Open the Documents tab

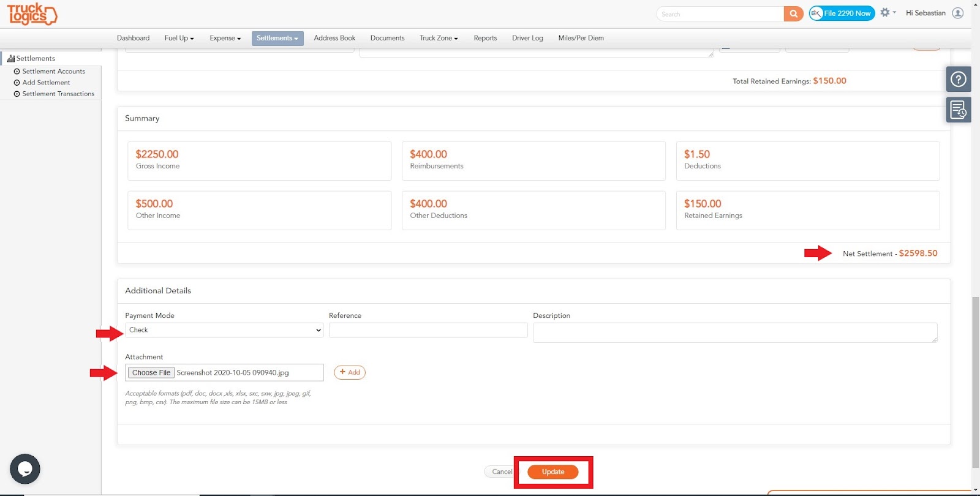[x=388, y=38]
